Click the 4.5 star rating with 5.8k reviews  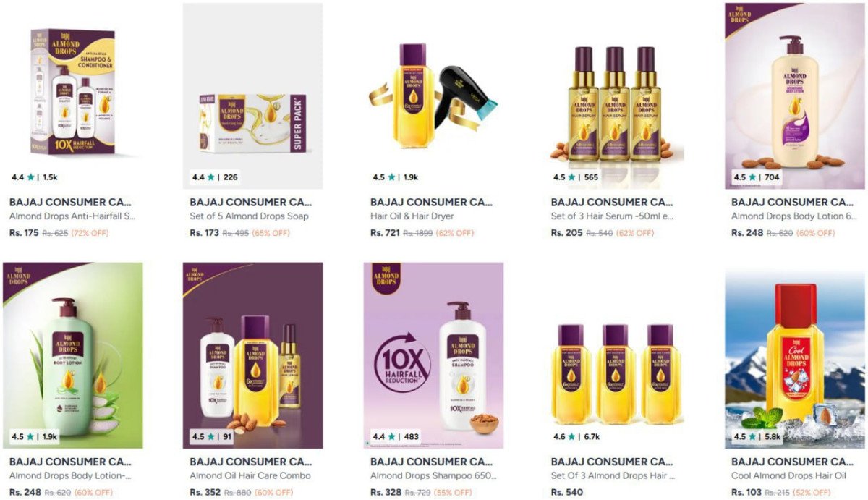757,437
